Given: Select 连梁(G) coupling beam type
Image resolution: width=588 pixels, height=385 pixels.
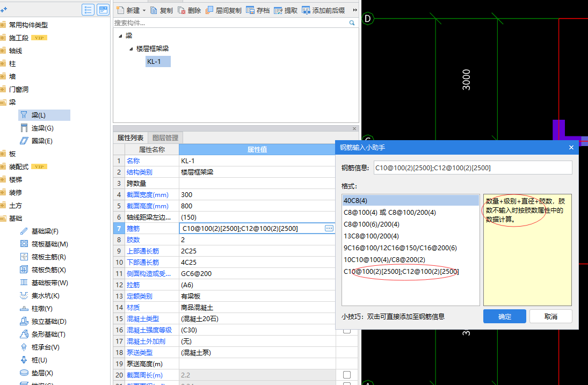Looking at the screenshot, I should pos(37,128).
